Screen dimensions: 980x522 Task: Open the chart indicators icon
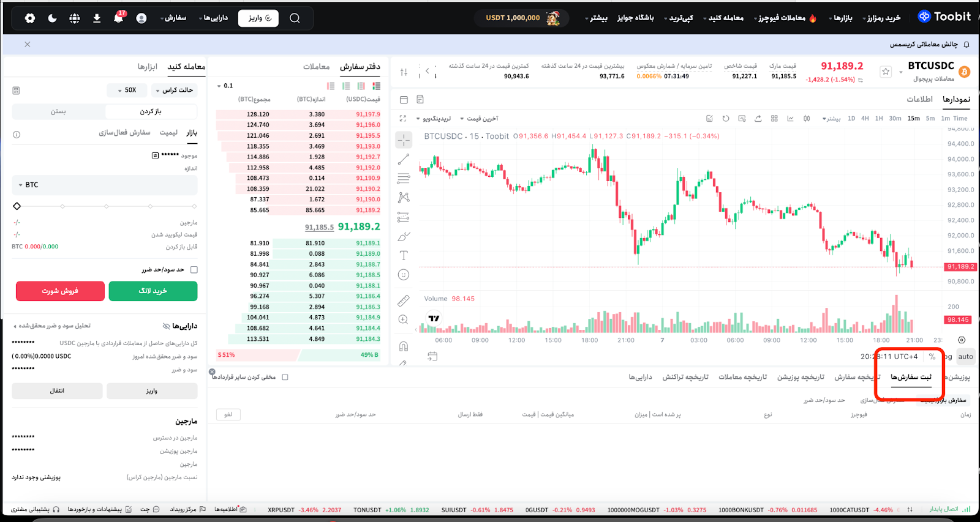790,119
